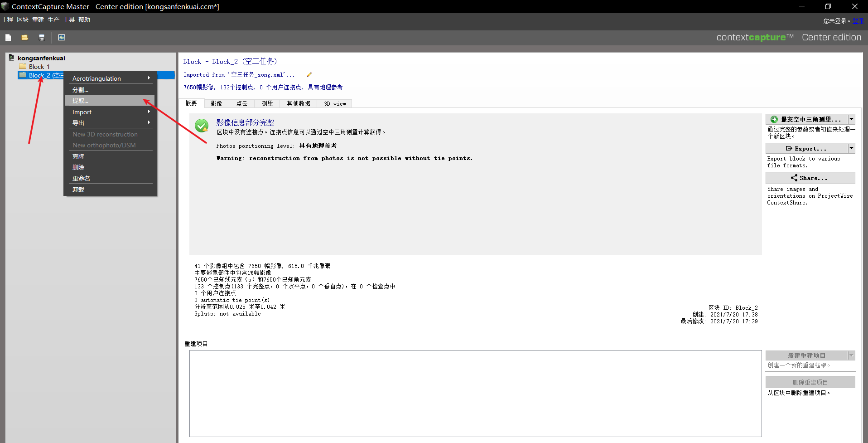
Task: Choose 克隆 from the context menu
Action: tap(110, 156)
